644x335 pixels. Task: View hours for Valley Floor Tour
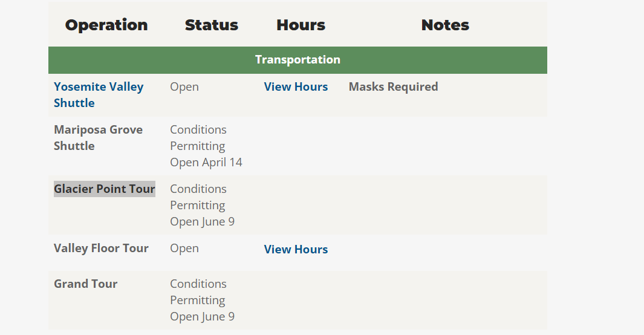tap(296, 249)
